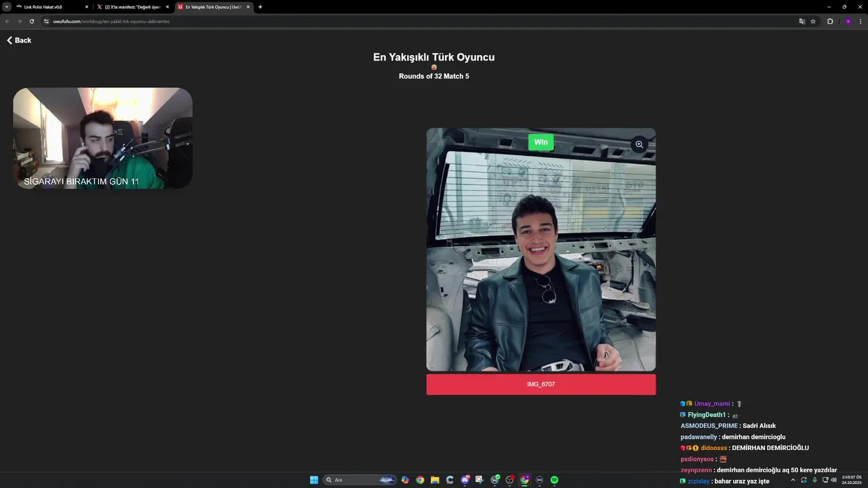Click the page title En Yakışıklı Türk Oyuncu
Screen dimensions: 868x488
click(x=434, y=57)
